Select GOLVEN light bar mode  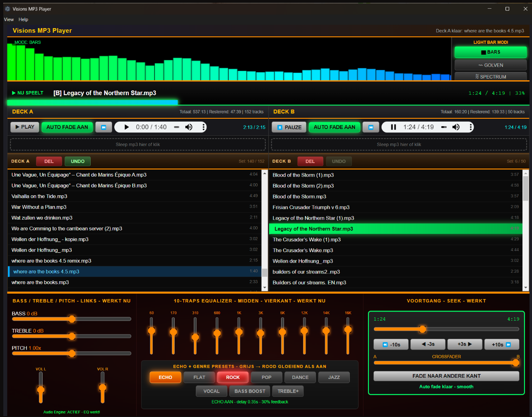(x=491, y=65)
